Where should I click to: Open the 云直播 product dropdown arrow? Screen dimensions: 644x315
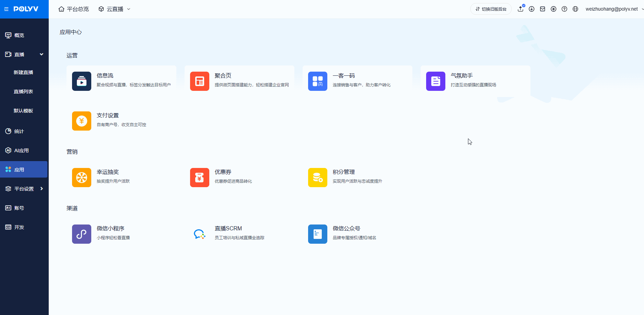click(129, 9)
